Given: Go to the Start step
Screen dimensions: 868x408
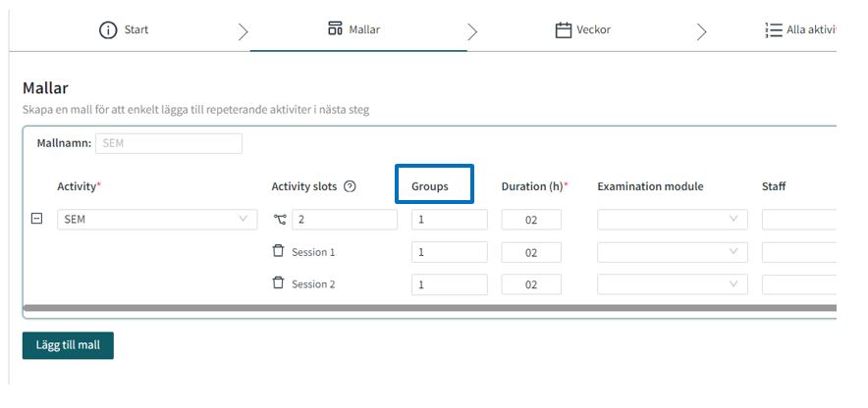Looking at the screenshot, I should coord(136,30).
